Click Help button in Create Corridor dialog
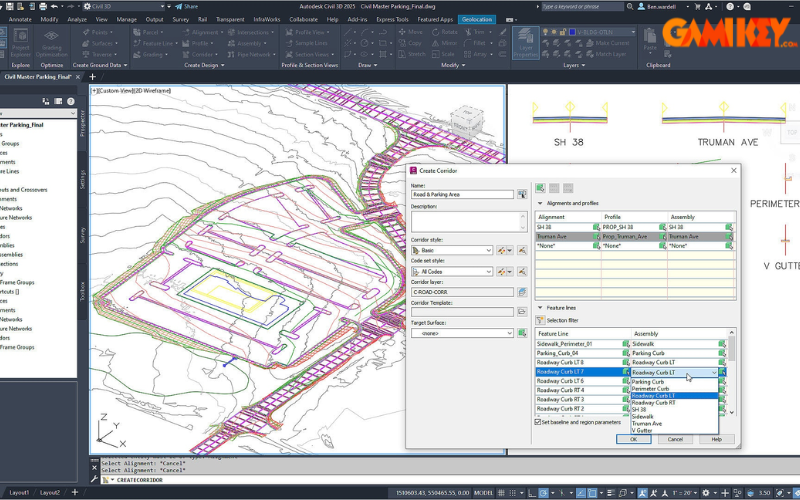Viewport: 800px width, 500px height. coord(716,439)
